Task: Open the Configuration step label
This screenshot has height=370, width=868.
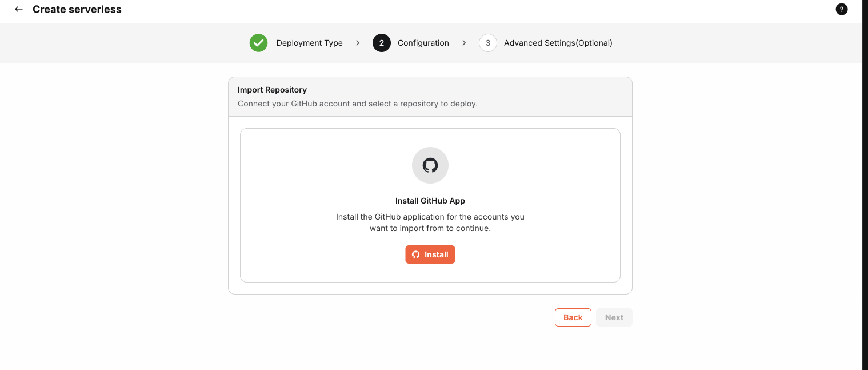Action: point(423,43)
